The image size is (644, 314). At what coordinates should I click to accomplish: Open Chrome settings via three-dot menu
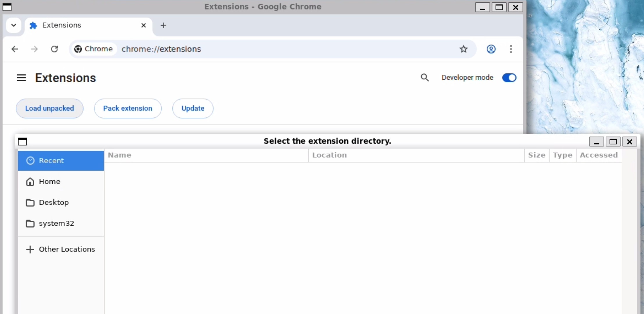pyautogui.click(x=511, y=49)
